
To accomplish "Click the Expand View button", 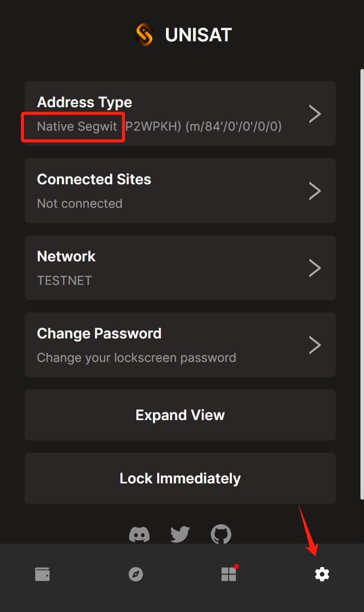I will pos(180,415).
